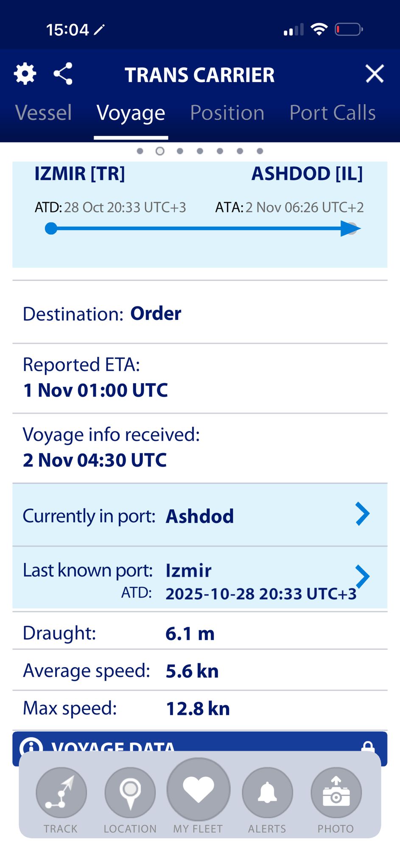Screen dimensions: 400x868
Task: Close the Trans Carrier vessel panel
Action: click(375, 74)
